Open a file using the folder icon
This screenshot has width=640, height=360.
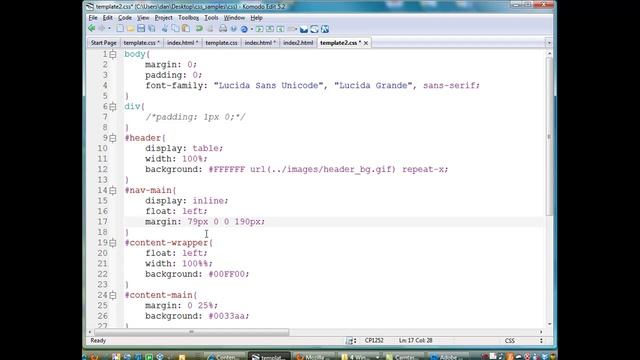[x=130, y=29]
